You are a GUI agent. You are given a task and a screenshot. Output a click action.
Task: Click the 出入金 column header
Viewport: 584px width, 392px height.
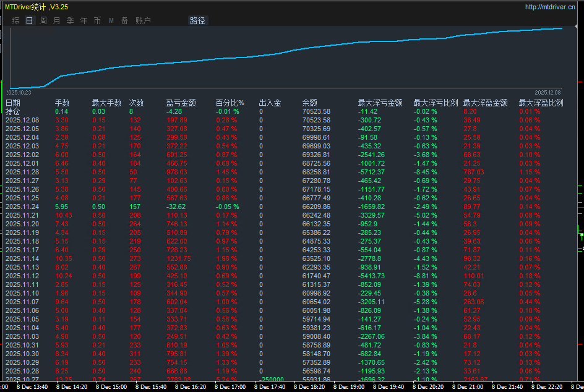270,103
